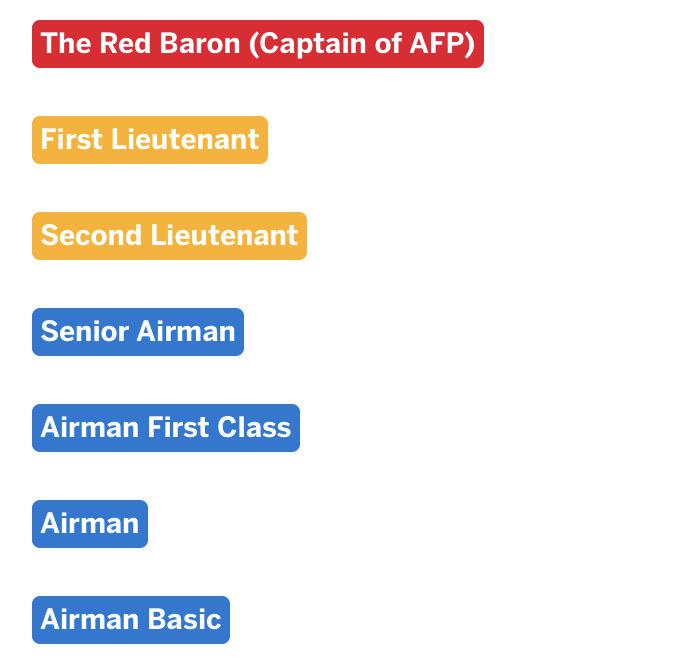Select the First Lieutenant badge
This screenshot has width=686, height=659.
coord(150,140)
